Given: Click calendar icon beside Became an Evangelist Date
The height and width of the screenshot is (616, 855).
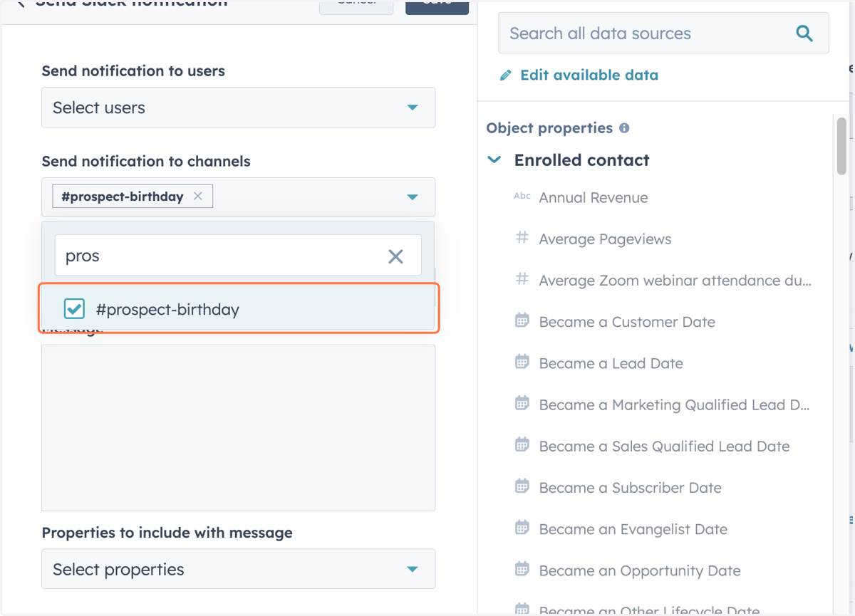Looking at the screenshot, I should click(522, 528).
